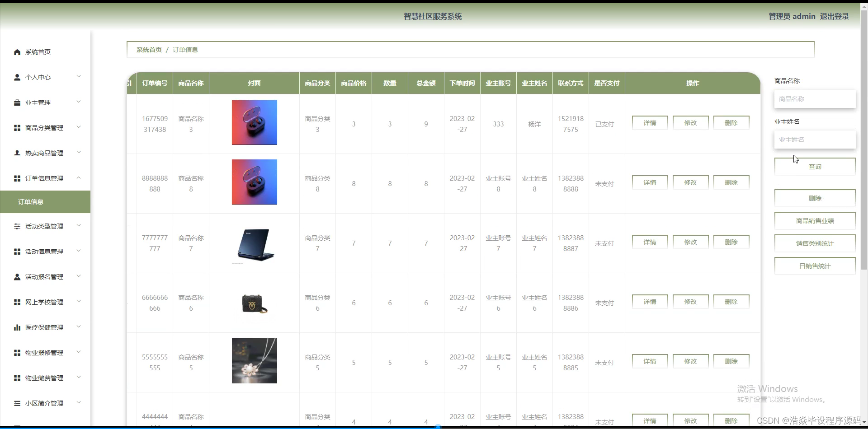Viewport: 868px width, 429px height.
Task: Click the 管理员 admin label
Action: pos(792,16)
